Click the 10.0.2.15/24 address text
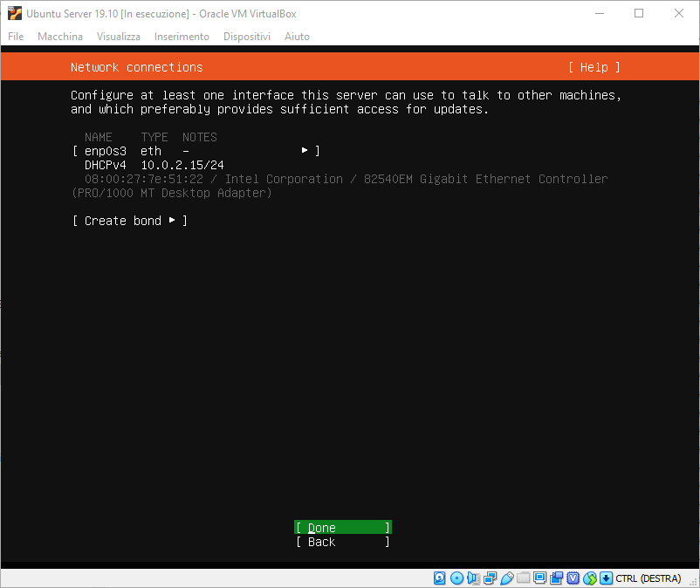This screenshot has height=588, width=700. click(x=182, y=165)
